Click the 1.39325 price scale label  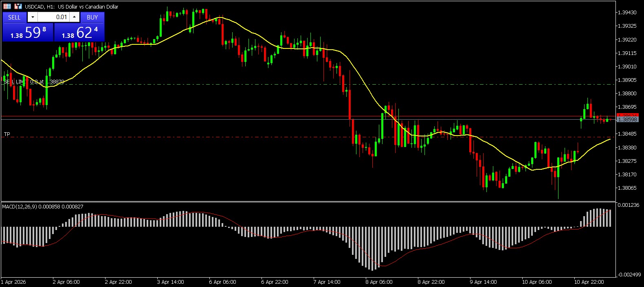click(x=627, y=26)
